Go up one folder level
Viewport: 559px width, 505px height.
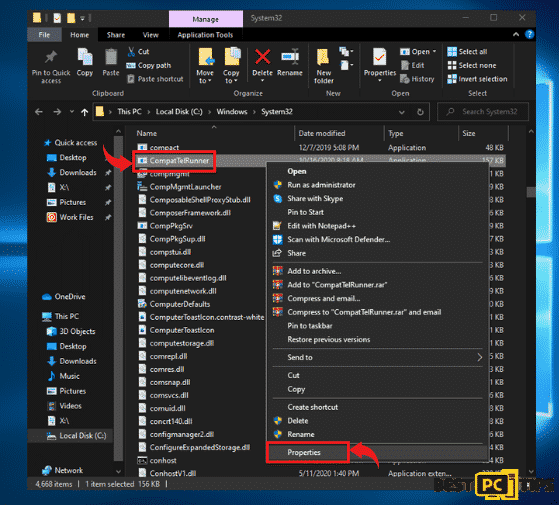point(84,112)
